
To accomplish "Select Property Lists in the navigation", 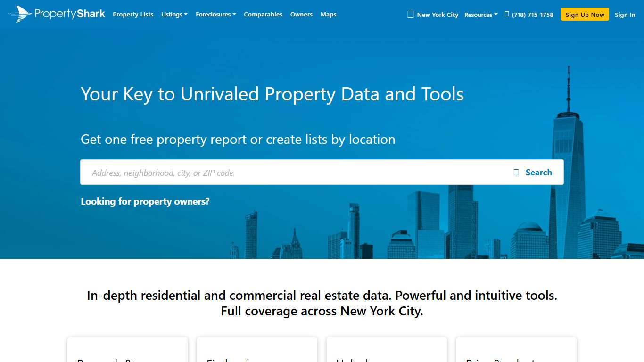I will coord(133,15).
